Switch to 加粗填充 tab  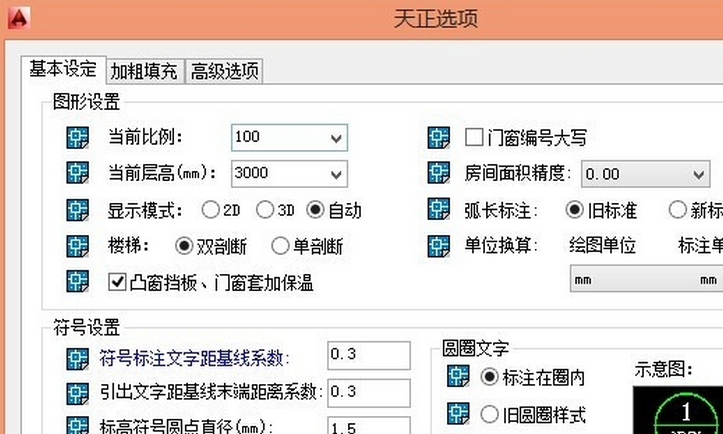tap(144, 71)
